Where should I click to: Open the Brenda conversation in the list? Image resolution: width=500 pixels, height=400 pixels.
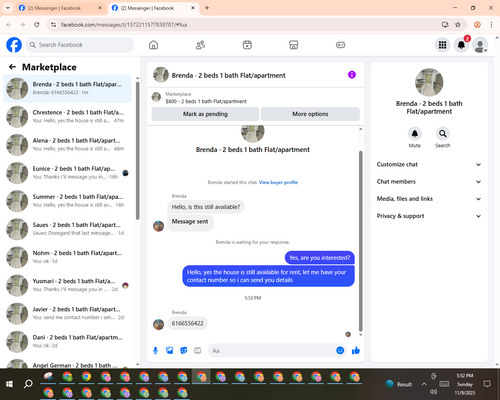tap(67, 89)
